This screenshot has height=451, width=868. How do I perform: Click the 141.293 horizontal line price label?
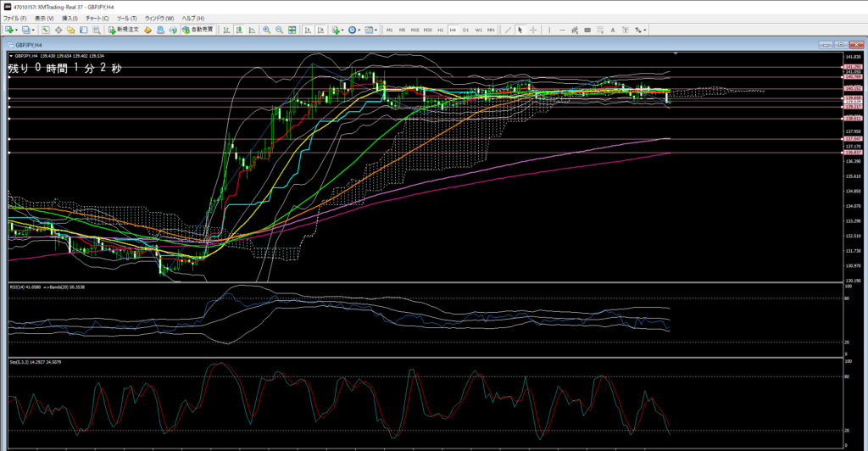click(853, 67)
